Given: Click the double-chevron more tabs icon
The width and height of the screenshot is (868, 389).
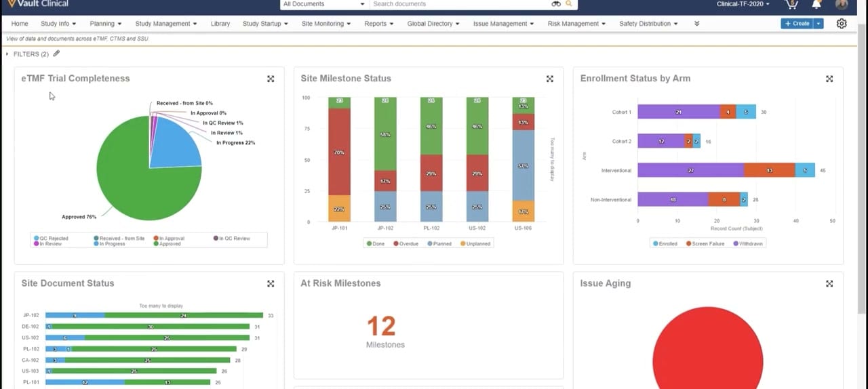Looking at the screenshot, I should (696, 24).
